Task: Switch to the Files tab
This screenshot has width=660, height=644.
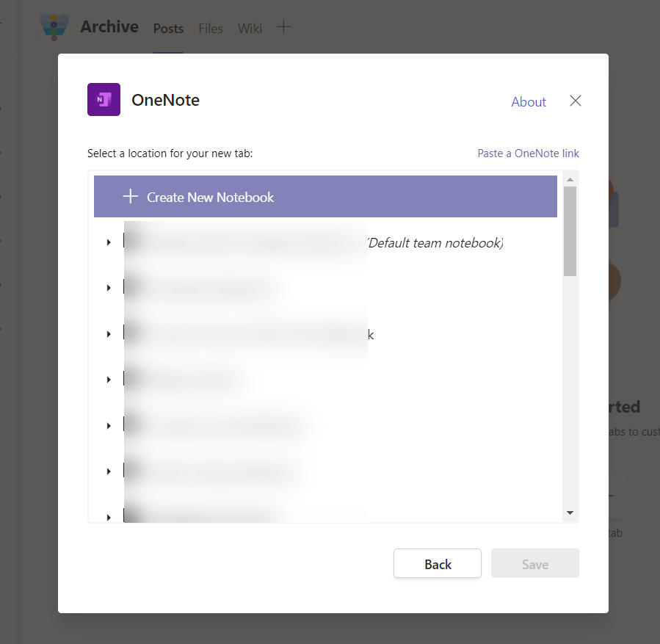Action: point(211,29)
